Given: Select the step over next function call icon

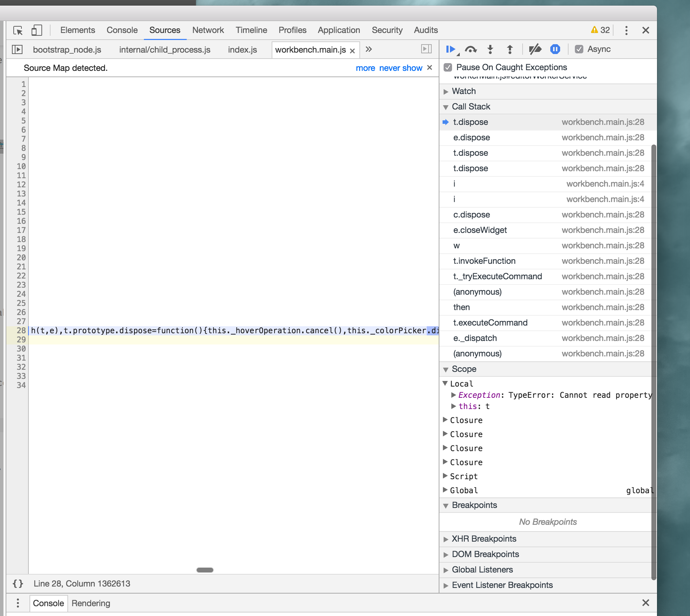Looking at the screenshot, I should [x=471, y=49].
